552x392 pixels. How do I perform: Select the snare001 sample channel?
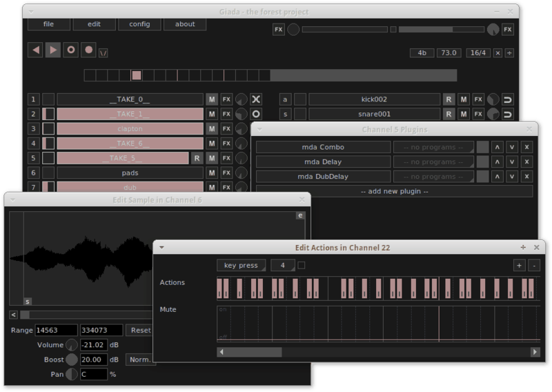[x=374, y=114]
